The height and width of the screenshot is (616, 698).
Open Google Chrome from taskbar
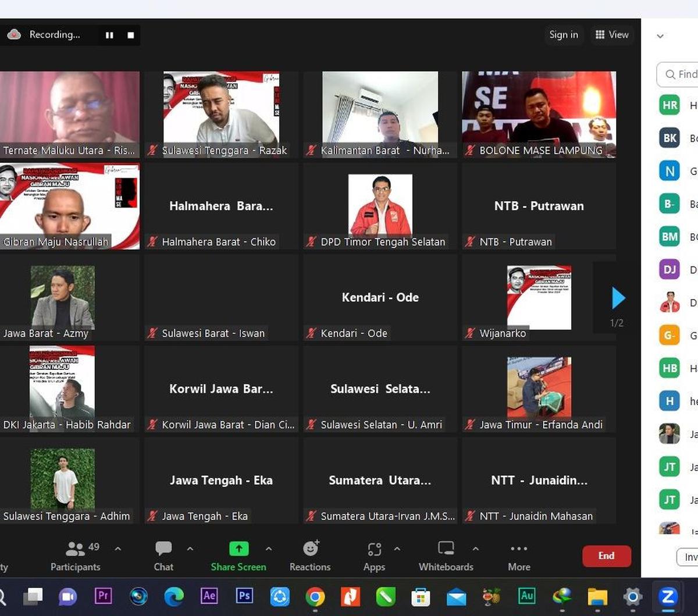[x=315, y=596]
